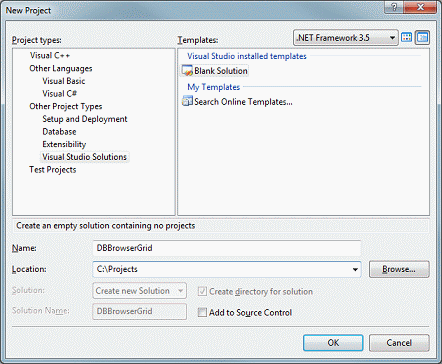The image size is (442, 364).
Task: Open the .NET Framework 3.5 dropdown
Action: (x=346, y=38)
